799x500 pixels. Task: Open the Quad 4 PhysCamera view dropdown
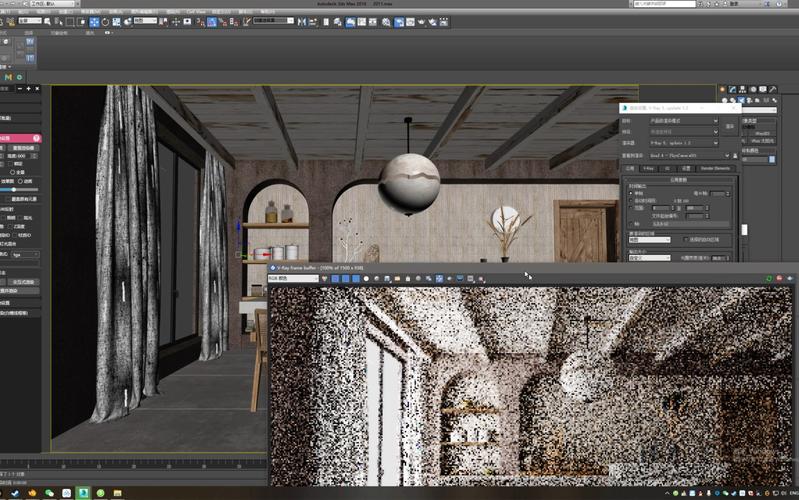pyautogui.click(x=688, y=155)
